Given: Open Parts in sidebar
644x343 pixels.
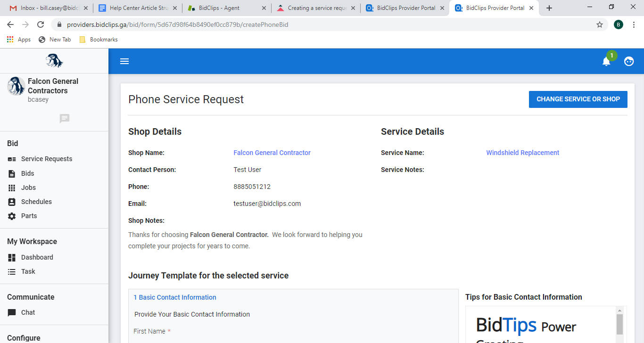Looking at the screenshot, I should click(x=29, y=216).
